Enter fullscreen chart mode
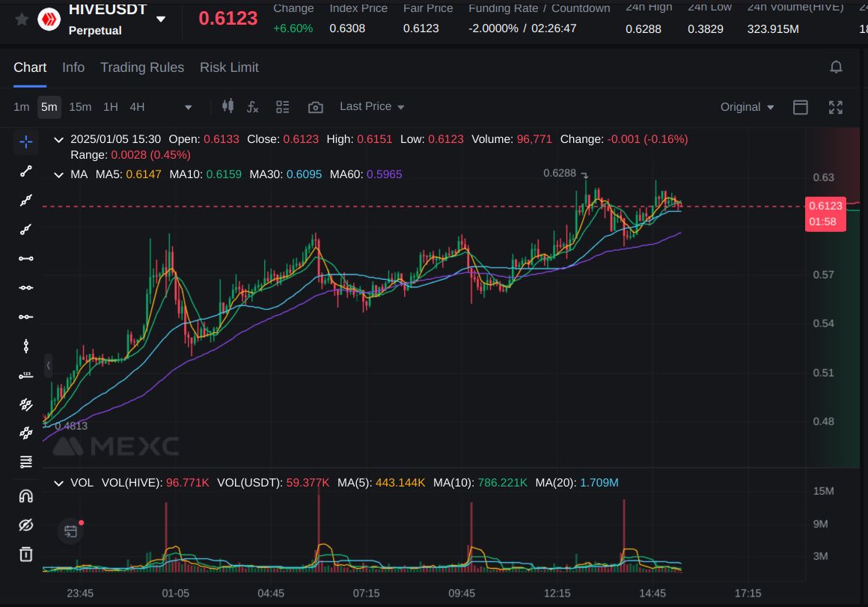868x607 pixels. click(836, 107)
